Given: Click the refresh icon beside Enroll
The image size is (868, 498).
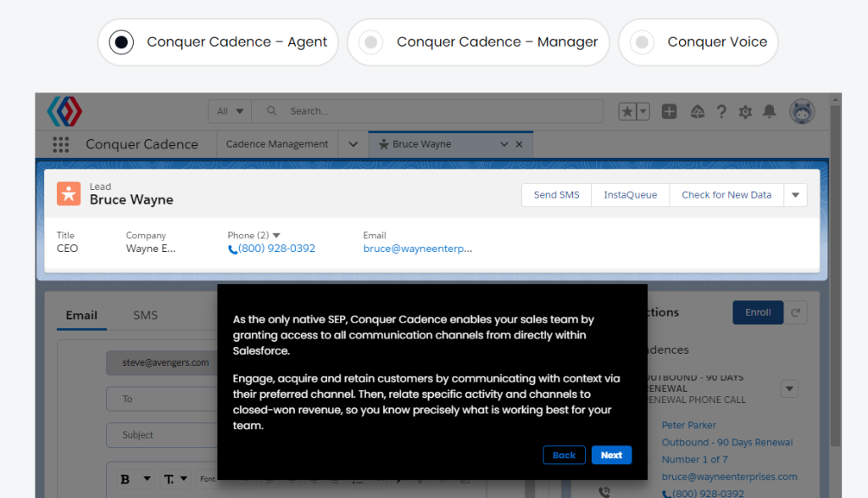Looking at the screenshot, I should [x=795, y=312].
